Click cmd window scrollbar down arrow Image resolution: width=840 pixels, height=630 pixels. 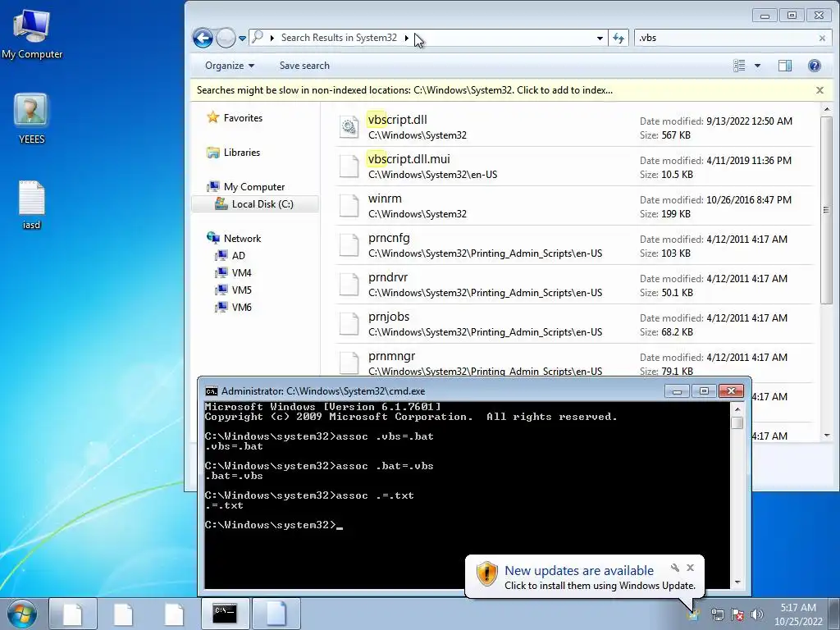[x=737, y=582]
